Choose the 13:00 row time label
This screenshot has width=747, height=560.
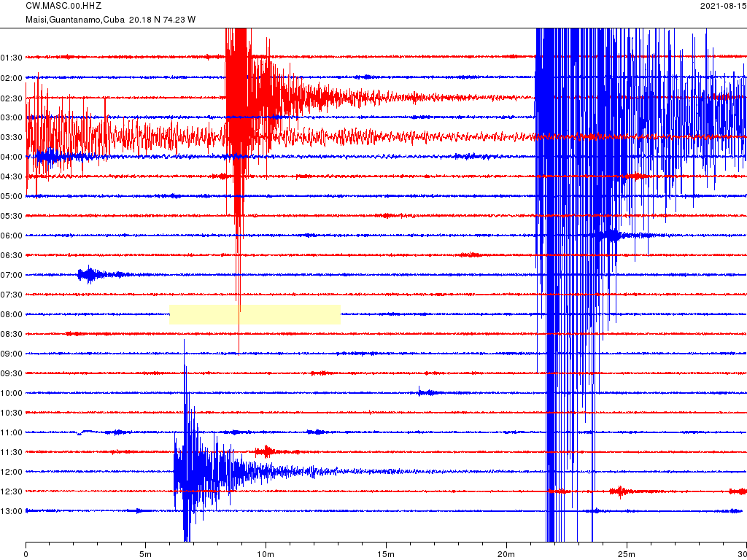point(12,511)
